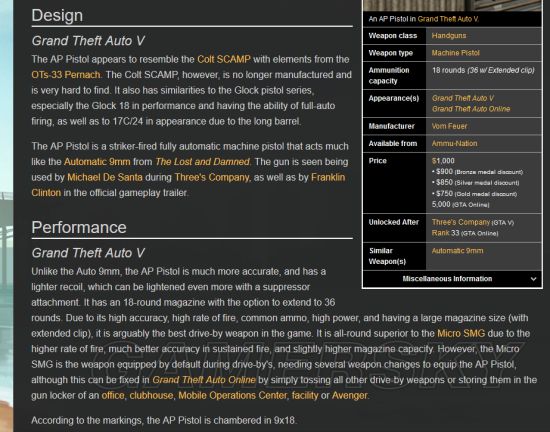
Task: Follow the Automatic 9mm link in Design text
Action: (x=97, y=162)
